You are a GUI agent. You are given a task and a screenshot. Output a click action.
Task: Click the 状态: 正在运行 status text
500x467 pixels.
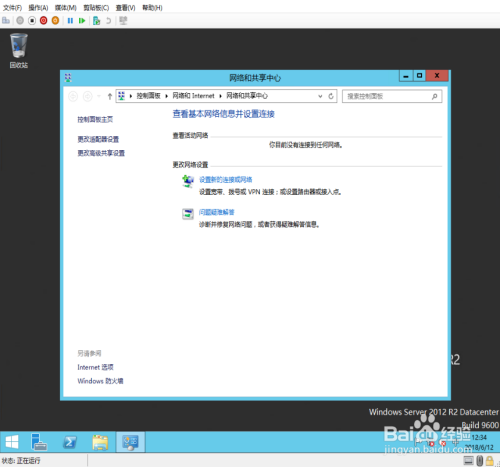21,461
